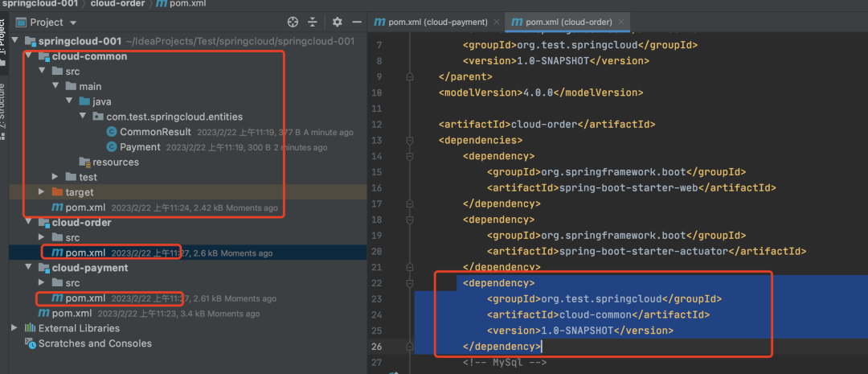Collapse src folder under cloud-common
The width and height of the screenshot is (868, 374).
click(42, 72)
